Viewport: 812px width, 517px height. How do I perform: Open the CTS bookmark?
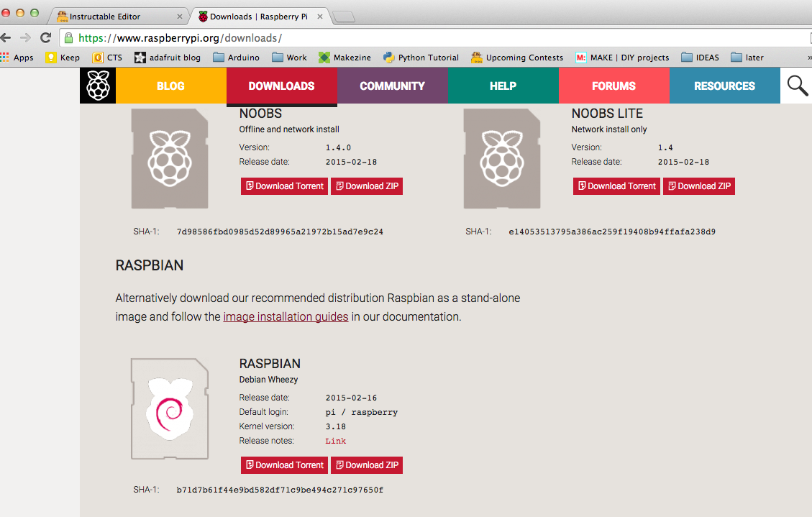click(107, 58)
